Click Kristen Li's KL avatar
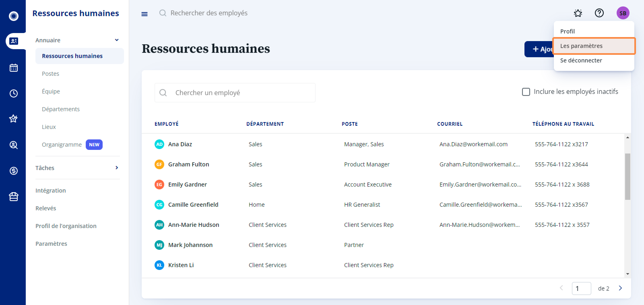The image size is (644, 305). click(x=159, y=265)
